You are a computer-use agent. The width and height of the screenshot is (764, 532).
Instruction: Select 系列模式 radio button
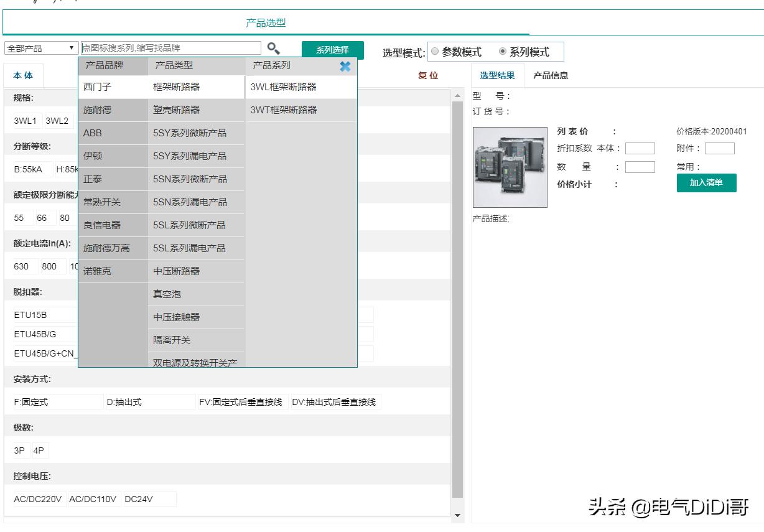pos(503,52)
